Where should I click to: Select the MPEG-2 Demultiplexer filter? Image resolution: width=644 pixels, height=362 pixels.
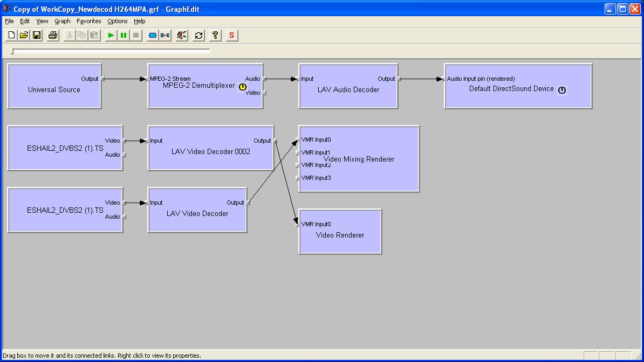(205, 86)
